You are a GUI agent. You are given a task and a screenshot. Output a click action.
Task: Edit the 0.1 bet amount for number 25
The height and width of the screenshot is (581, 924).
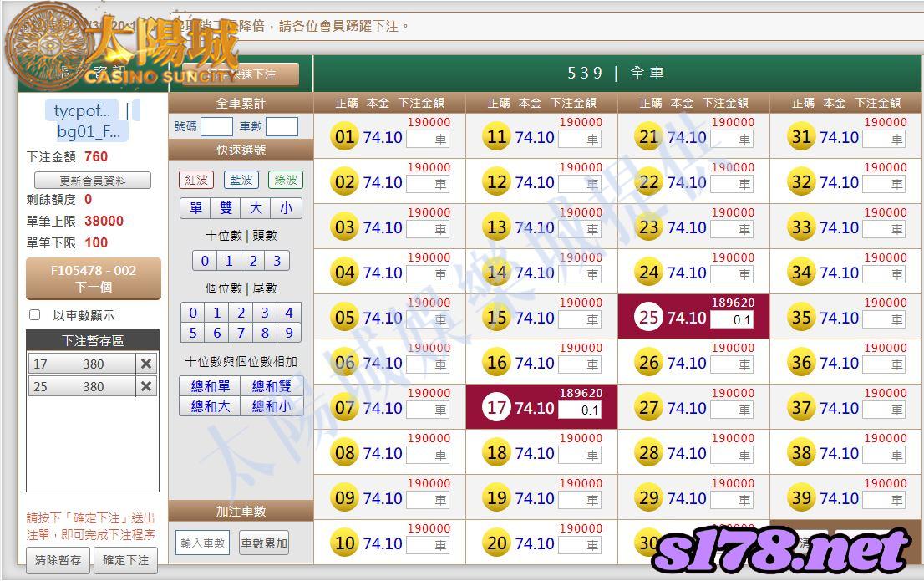click(732, 319)
